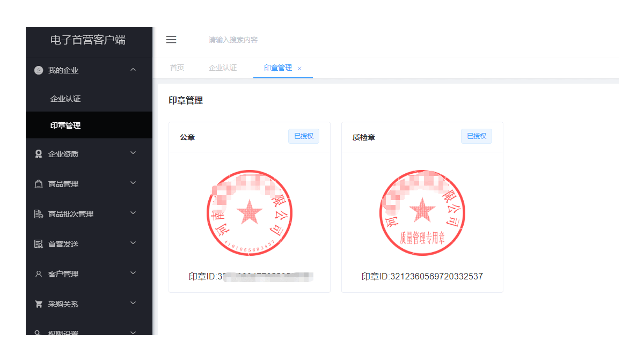The height and width of the screenshot is (362, 644).
Task: Click the 企业资质 medal icon
Action: pyautogui.click(x=39, y=154)
